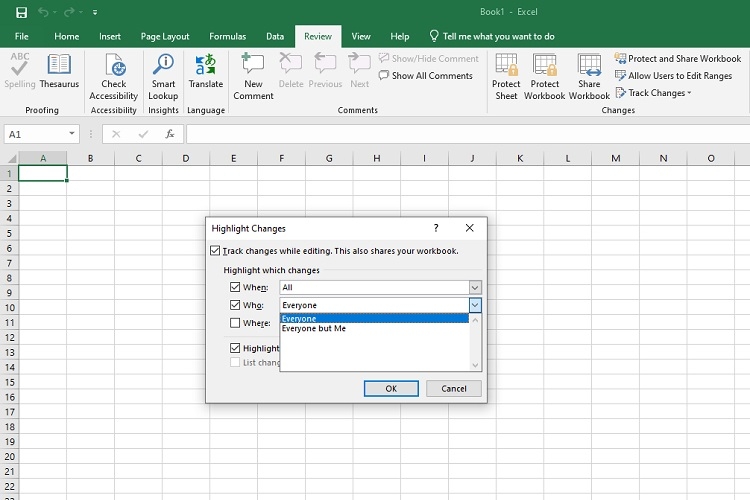Uncheck Track changes while editing checkbox
The height and width of the screenshot is (500, 750).
click(216, 251)
